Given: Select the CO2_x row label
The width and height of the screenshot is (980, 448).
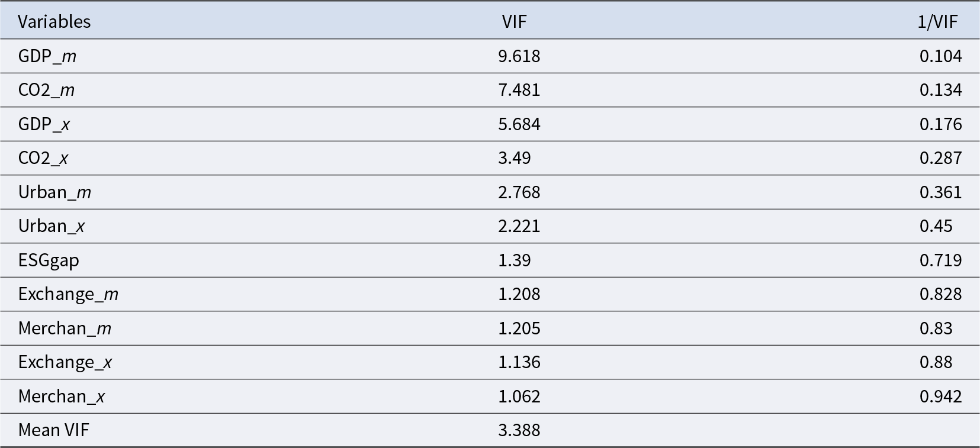Looking at the screenshot, I should pos(43,158).
